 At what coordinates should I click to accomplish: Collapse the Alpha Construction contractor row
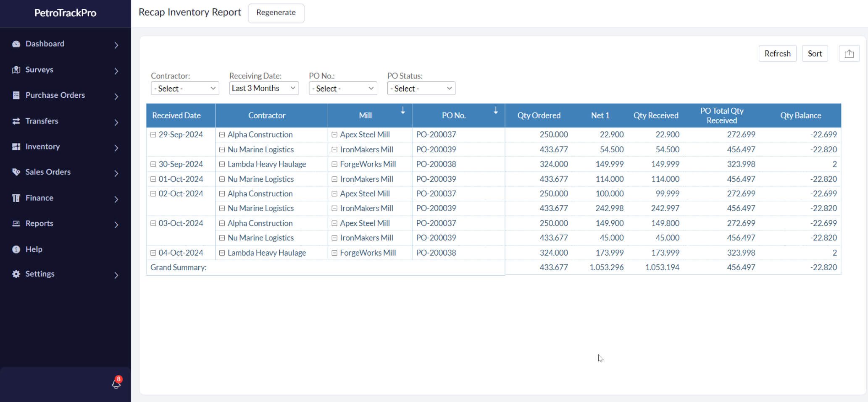point(222,134)
